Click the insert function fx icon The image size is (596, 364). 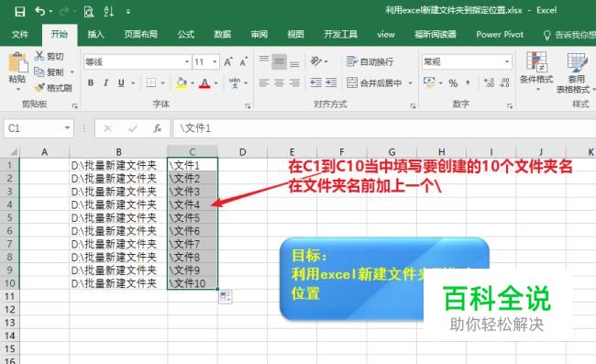click(x=158, y=128)
